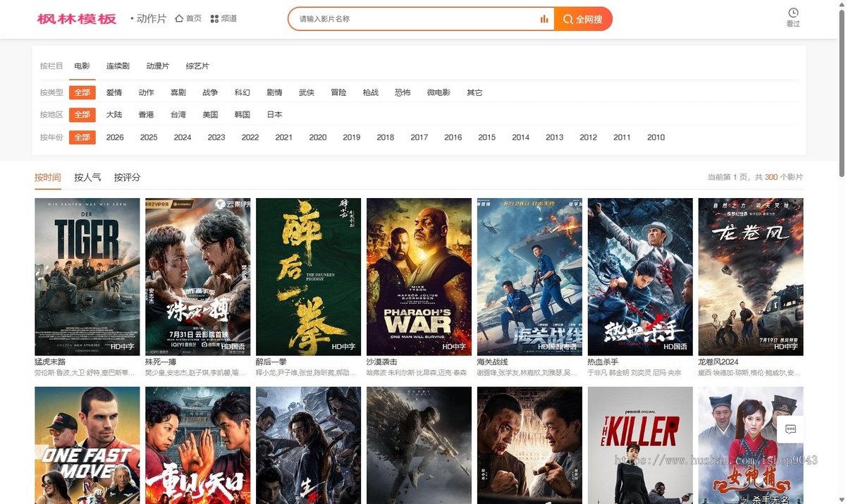
Task: Select 动漫片 under 按栏目
Action: tap(158, 66)
